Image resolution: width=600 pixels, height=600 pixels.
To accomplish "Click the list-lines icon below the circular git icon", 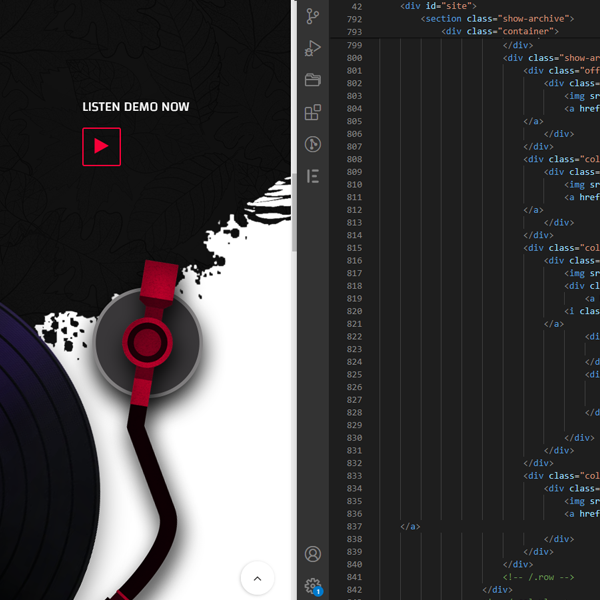I will click(x=313, y=176).
